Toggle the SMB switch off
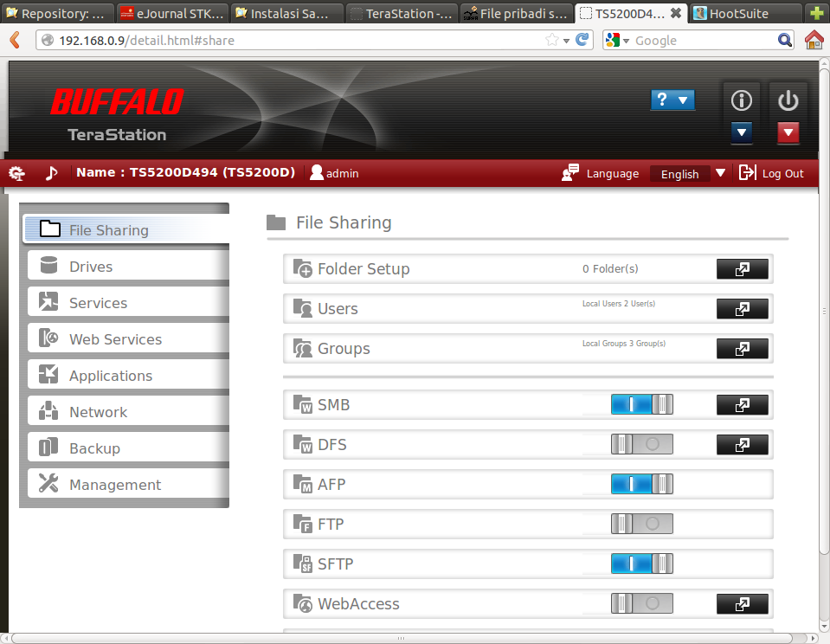The image size is (830, 644). pyautogui.click(x=641, y=405)
